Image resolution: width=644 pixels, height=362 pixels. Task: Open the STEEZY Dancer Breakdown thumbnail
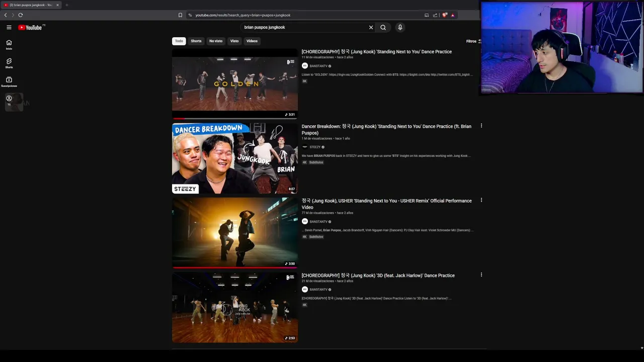235,158
